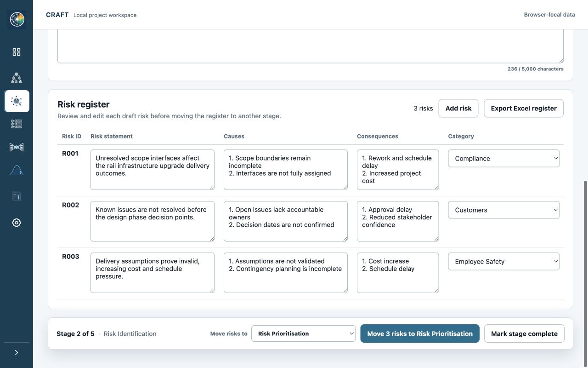Viewport: 588px width, 368px height.
Task: Open the Category dropdown for R003 showing Employee Safety
Action: coord(504,261)
